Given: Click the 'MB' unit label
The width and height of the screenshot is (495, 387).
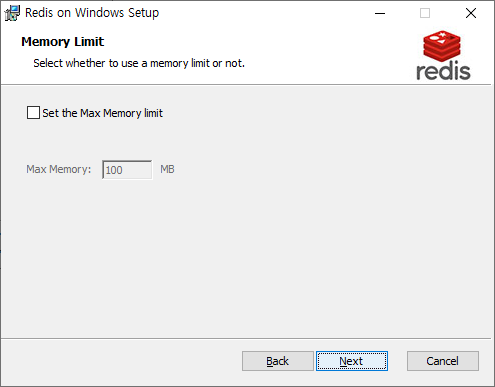Looking at the screenshot, I should [x=167, y=169].
